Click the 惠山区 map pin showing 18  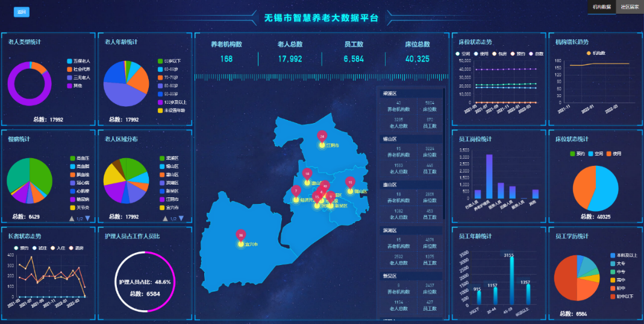[307, 174]
